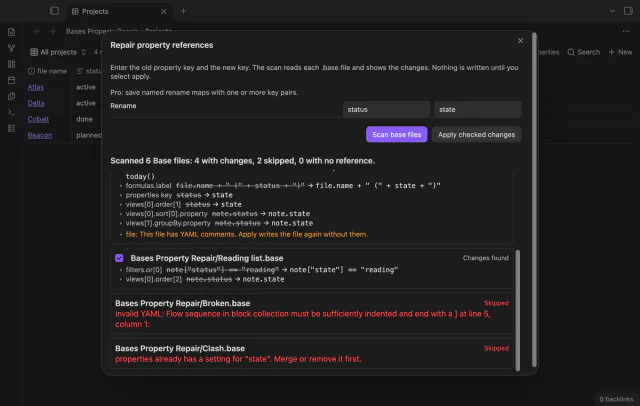The height and width of the screenshot is (406, 640).
Task: Open the Atlas note link
Action: pyautogui.click(x=36, y=87)
